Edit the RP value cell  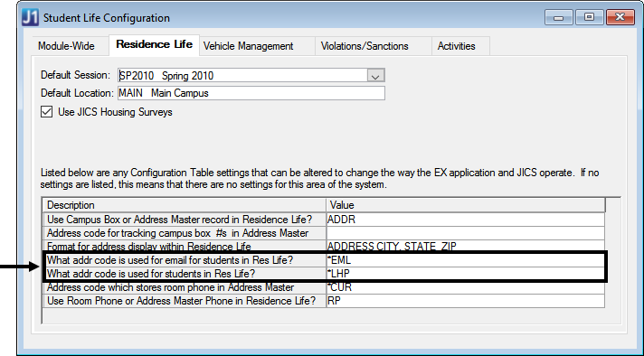(x=465, y=301)
